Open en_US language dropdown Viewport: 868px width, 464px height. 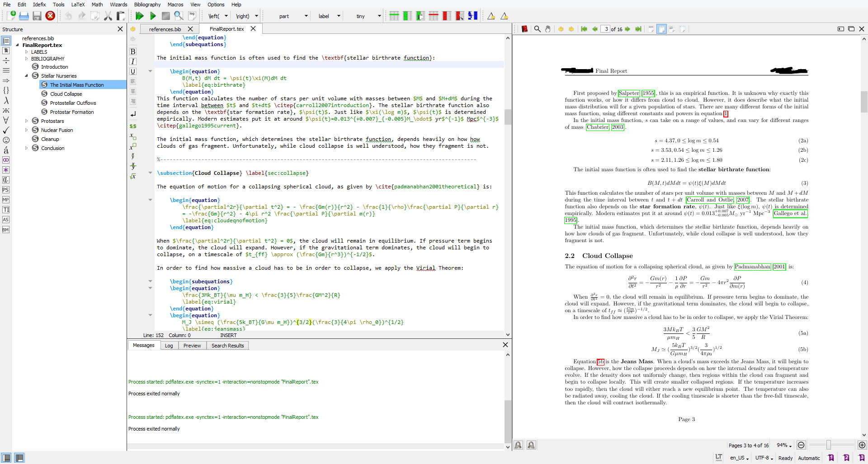pyautogui.click(x=739, y=458)
